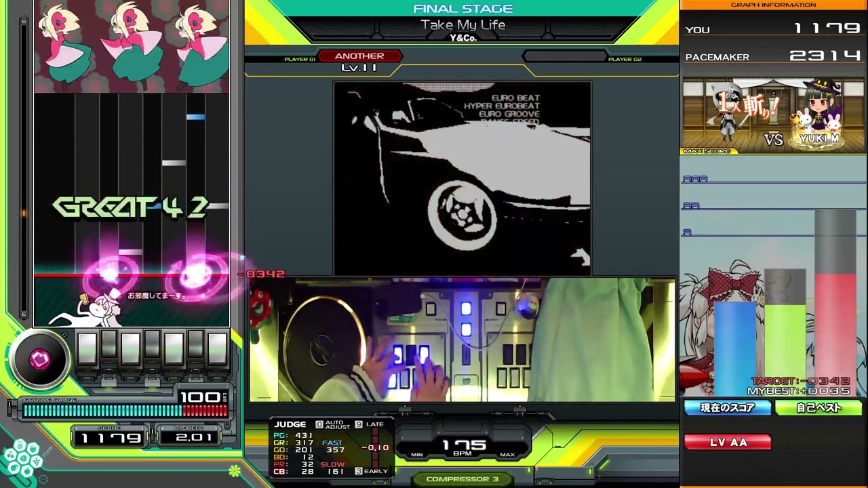Click the EARLY indicator labeled 3
This screenshot has height=488, width=868.
(x=372, y=471)
